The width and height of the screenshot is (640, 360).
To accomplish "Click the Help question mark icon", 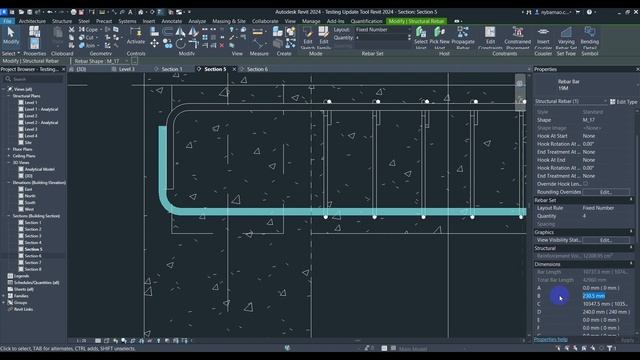I will 589,12.
